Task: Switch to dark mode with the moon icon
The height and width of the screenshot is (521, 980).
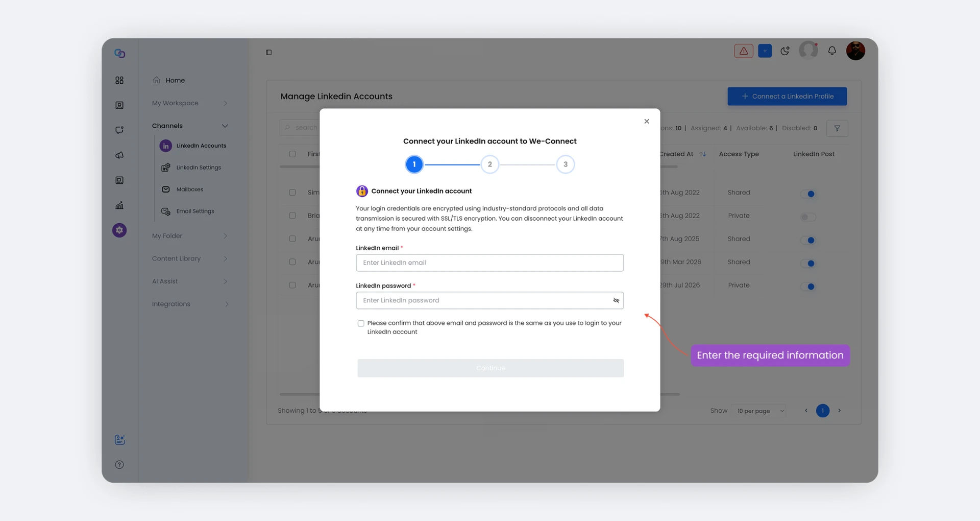Action: point(785,51)
